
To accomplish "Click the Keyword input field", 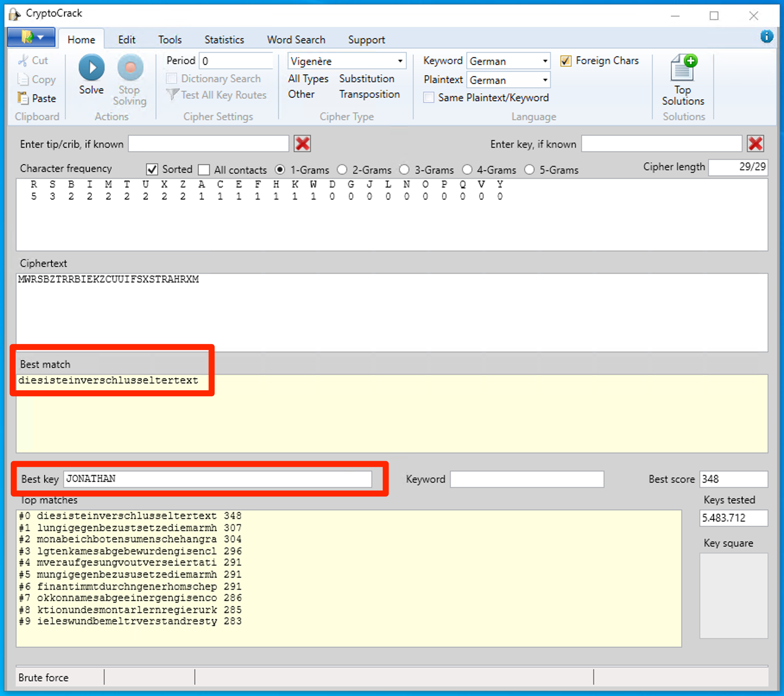I will pyautogui.click(x=527, y=479).
